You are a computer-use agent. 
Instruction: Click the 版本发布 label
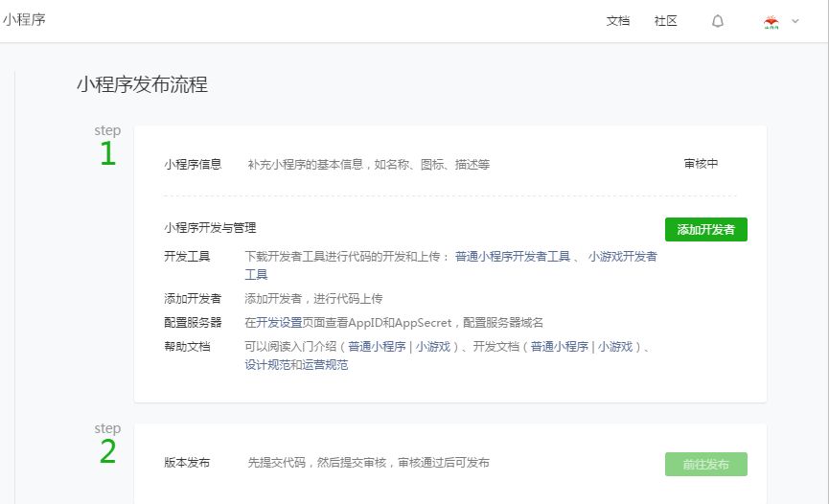pos(187,463)
